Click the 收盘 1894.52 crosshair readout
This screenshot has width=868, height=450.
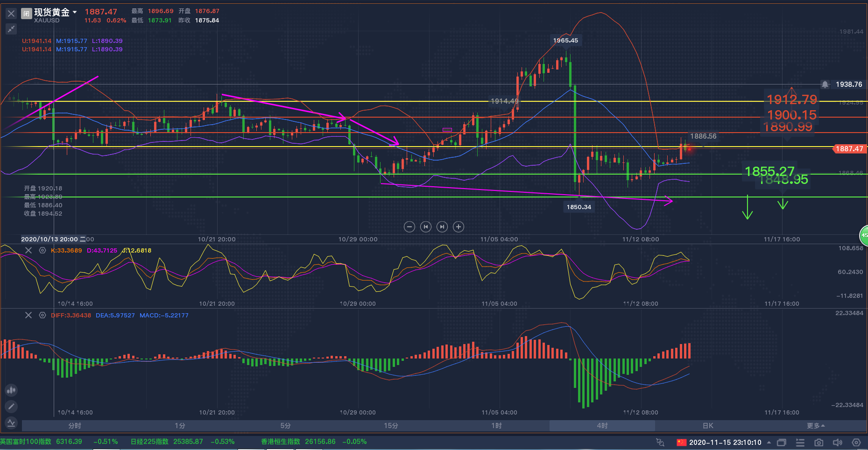tap(43, 214)
